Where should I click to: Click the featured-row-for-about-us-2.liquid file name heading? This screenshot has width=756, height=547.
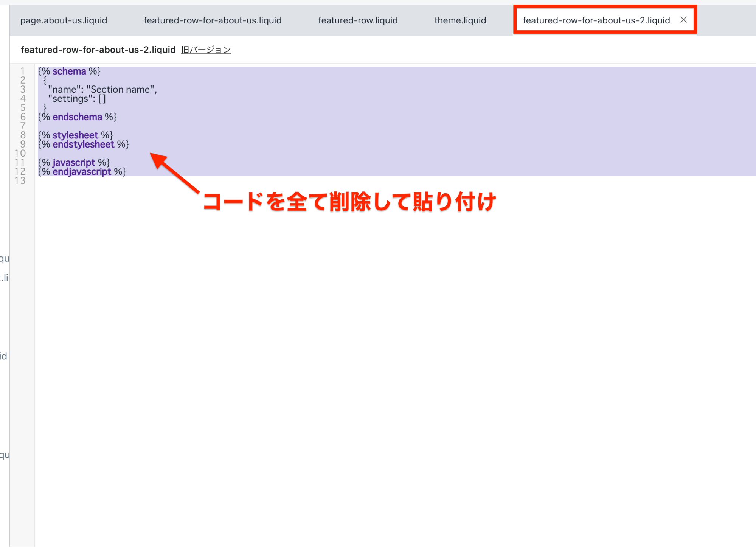point(98,50)
